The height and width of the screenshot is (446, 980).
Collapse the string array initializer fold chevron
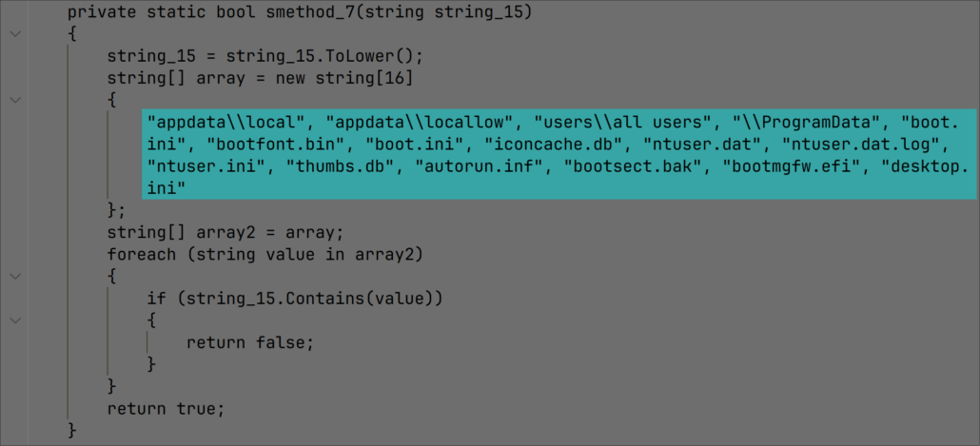coord(14,98)
